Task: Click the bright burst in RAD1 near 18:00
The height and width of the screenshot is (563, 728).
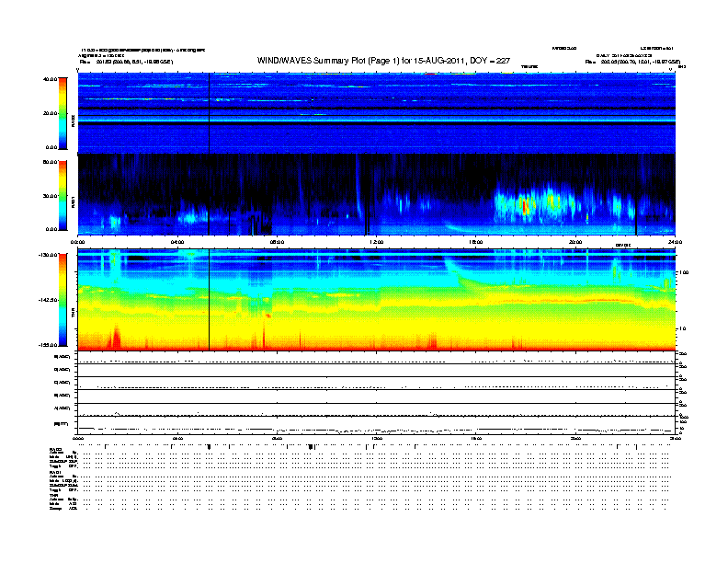Action: pos(525,206)
